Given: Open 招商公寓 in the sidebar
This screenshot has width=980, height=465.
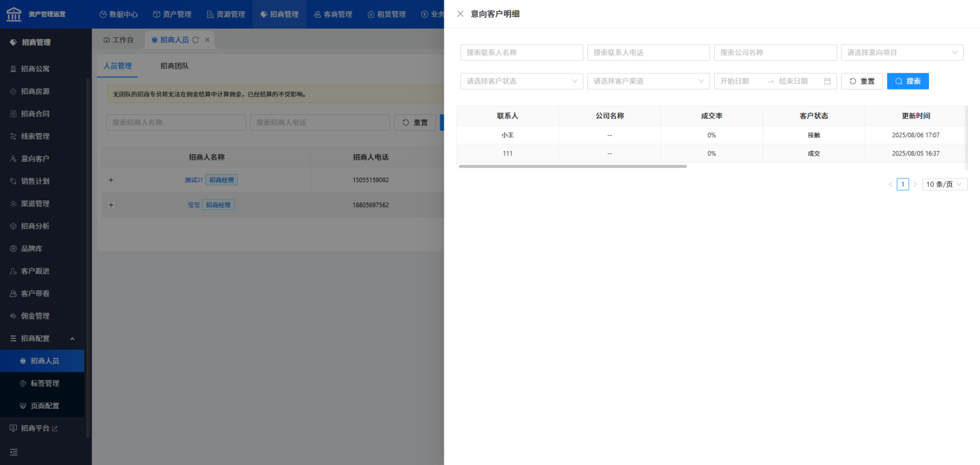Looking at the screenshot, I should 35,69.
